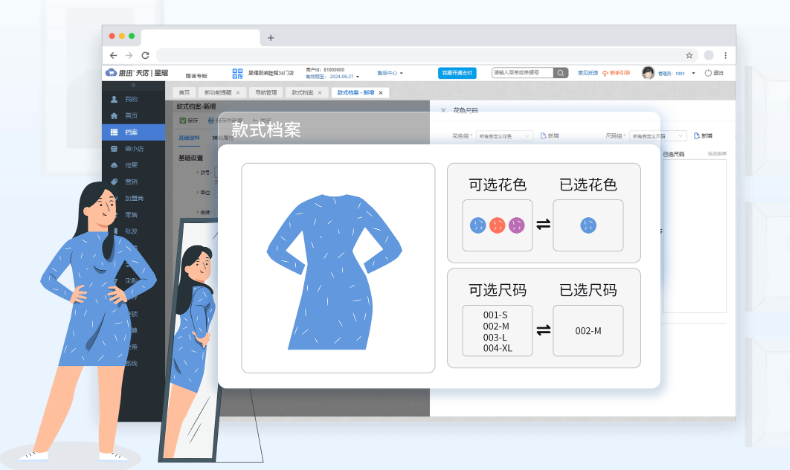Open the 意见反馈 link
The width and height of the screenshot is (790, 470).
587,73
